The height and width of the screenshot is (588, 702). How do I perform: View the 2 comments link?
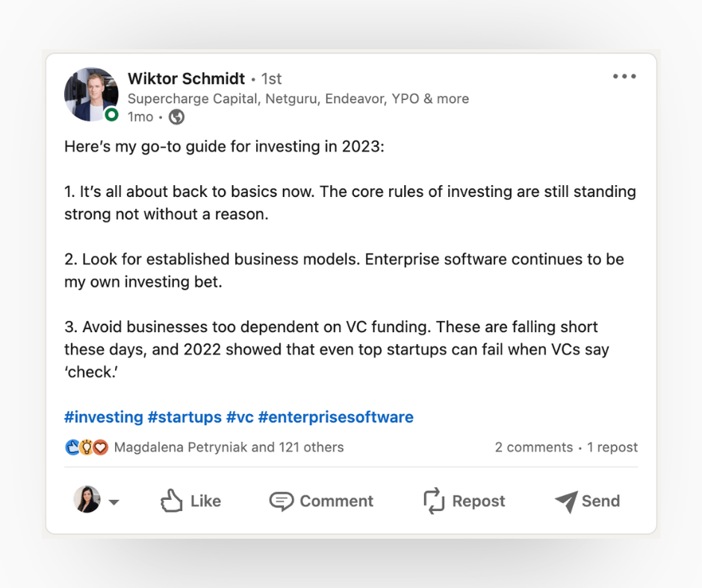[x=533, y=448]
